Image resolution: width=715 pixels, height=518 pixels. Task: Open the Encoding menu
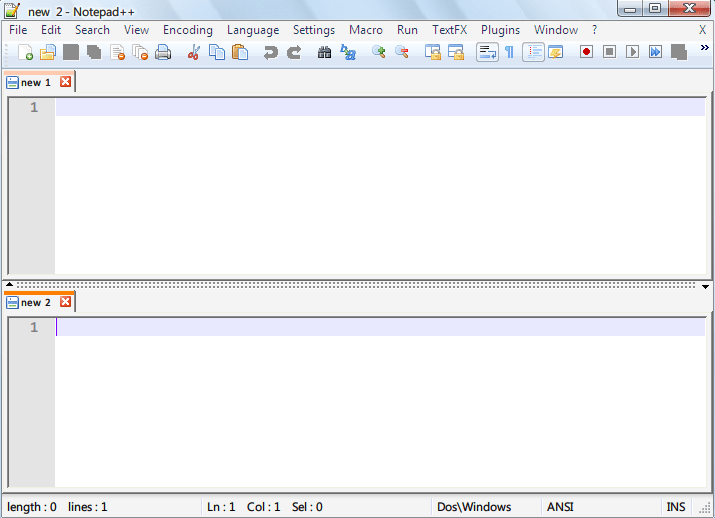point(188,30)
